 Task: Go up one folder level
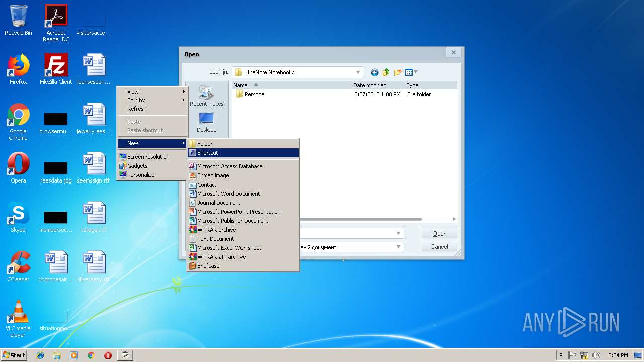[x=386, y=72]
